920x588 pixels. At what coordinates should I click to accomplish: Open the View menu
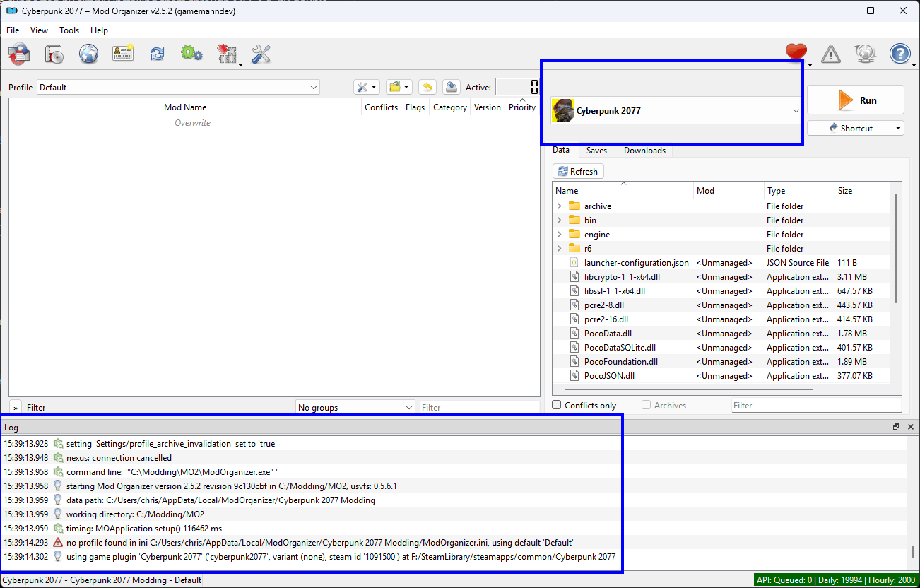pyautogui.click(x=40, y=30)
